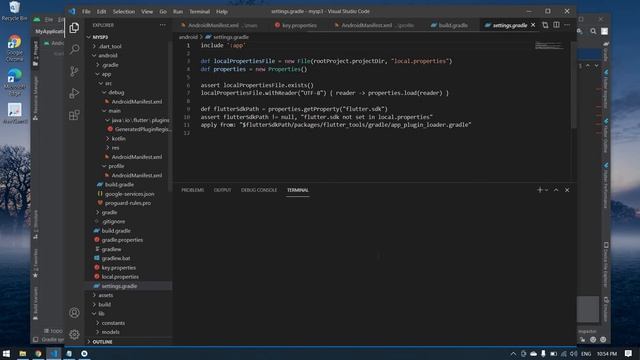This screenshot has height=360, width=640.
Task: Click the Windows Start button
Action: 6,353
